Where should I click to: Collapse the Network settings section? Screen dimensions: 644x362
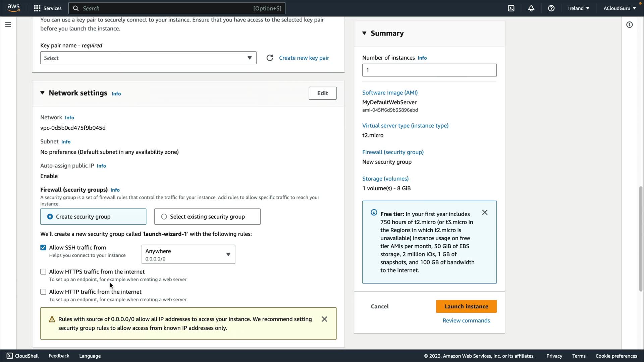pos(42,93)
